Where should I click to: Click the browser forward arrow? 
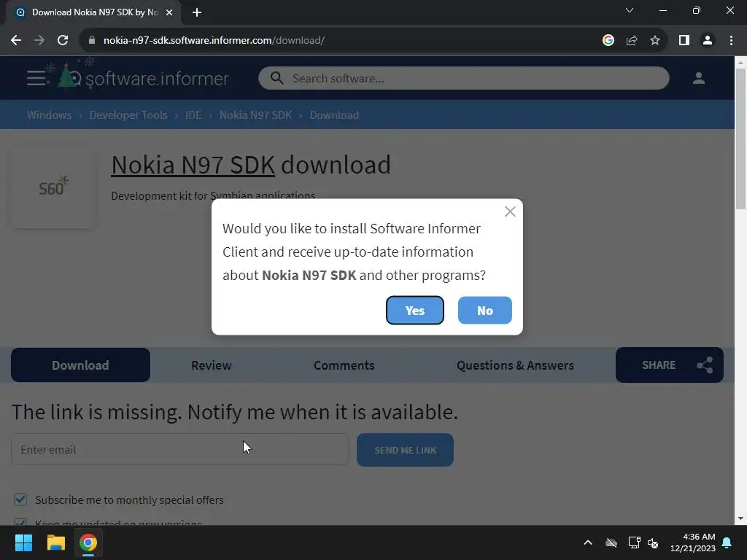tap(39, 41)
